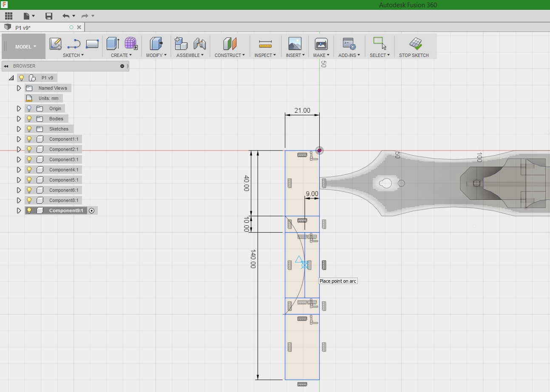
Task: Open the INSERT menu
Action: tap(295, 55)
